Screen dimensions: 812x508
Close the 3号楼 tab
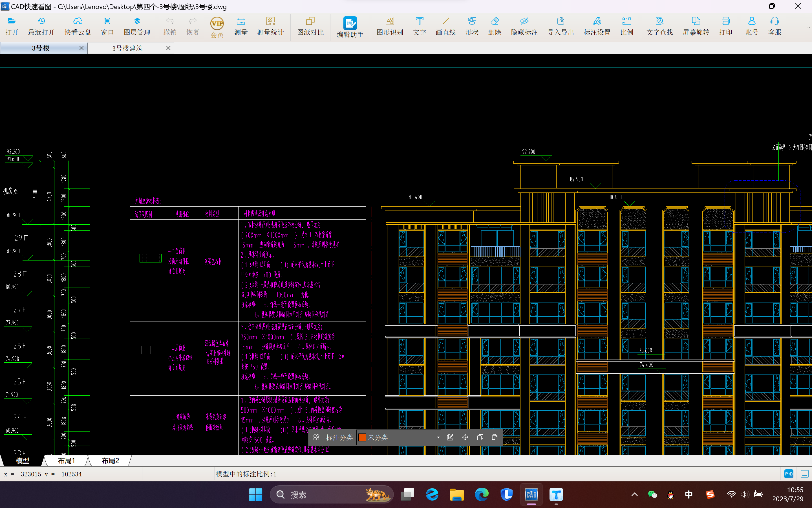81,48
